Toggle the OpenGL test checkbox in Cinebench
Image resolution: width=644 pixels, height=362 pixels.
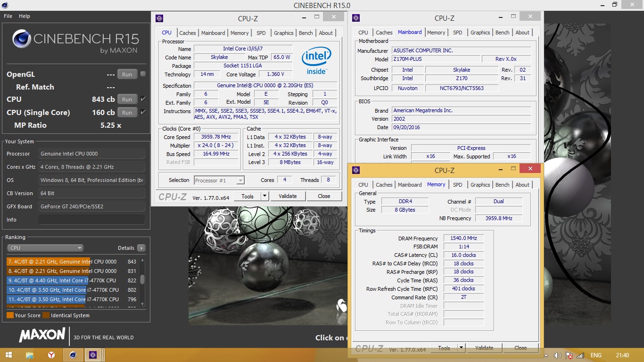coord(143,74)
